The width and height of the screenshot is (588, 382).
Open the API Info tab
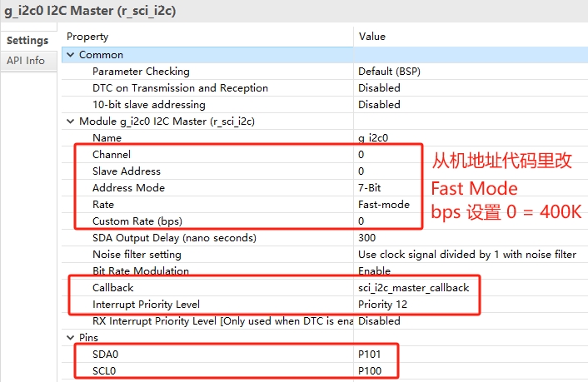click(x=26, y=61)
